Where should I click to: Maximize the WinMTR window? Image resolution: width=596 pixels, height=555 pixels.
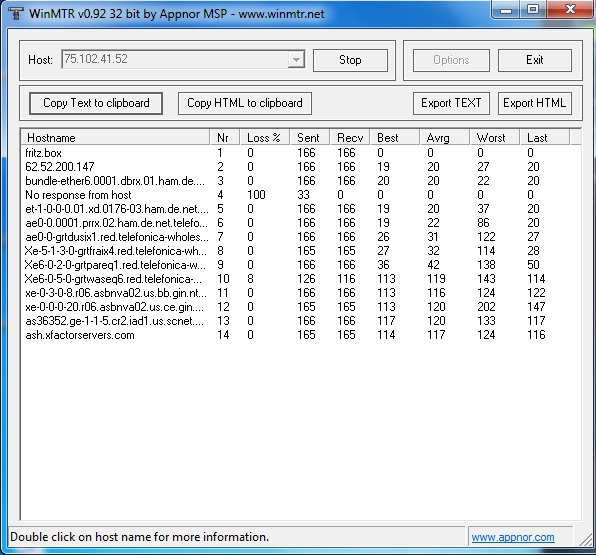[533, 10]
